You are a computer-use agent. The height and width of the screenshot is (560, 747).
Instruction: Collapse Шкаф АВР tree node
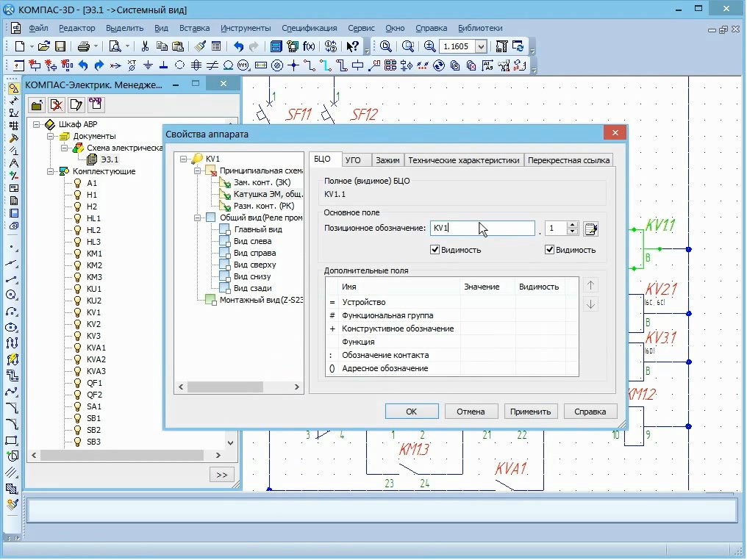click(36, 124)
